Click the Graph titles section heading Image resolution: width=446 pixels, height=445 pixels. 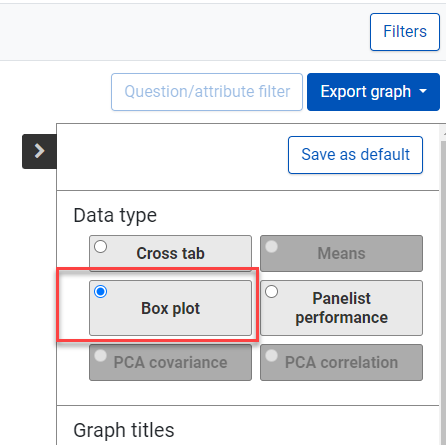pos(124,430)
